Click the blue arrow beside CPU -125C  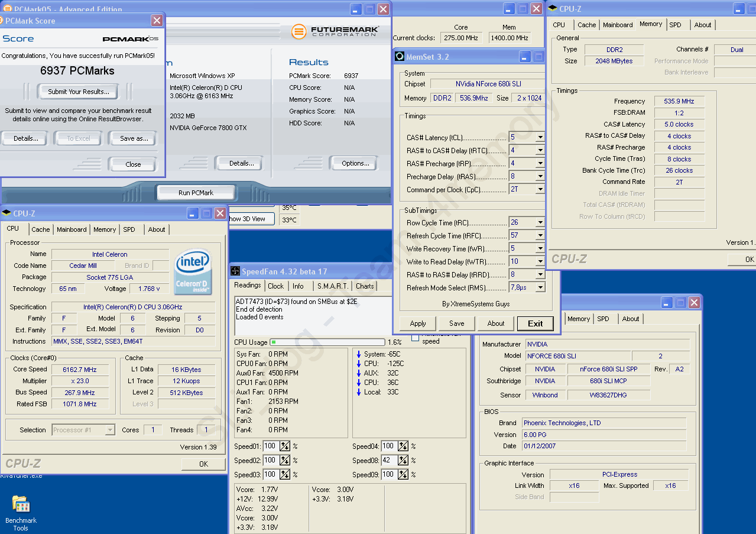[x=359, y=364]
